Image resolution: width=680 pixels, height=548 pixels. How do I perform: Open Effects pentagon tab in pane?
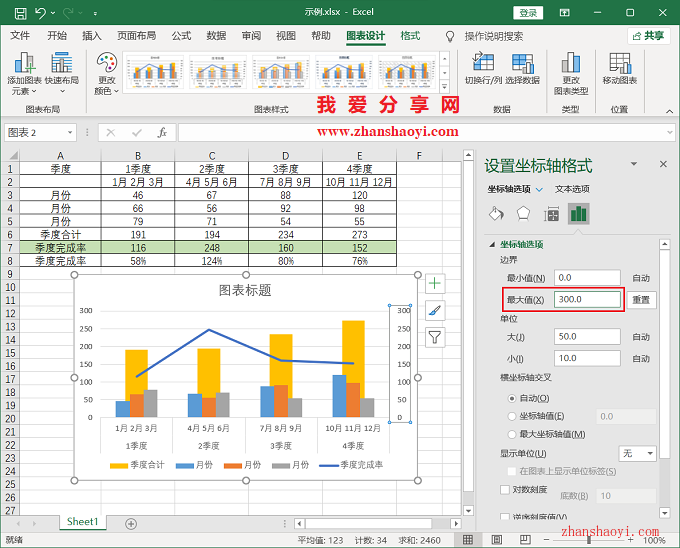pos(523,214)
